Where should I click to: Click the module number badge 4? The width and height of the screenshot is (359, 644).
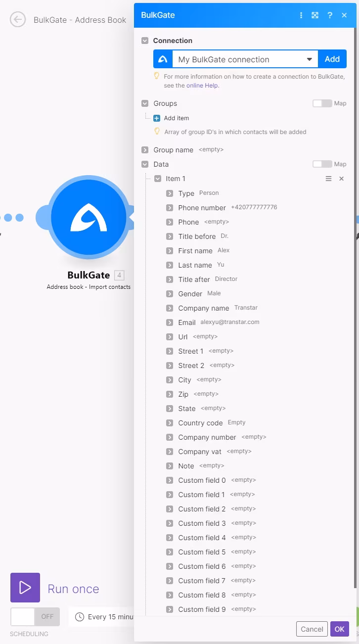pos(119,275)
